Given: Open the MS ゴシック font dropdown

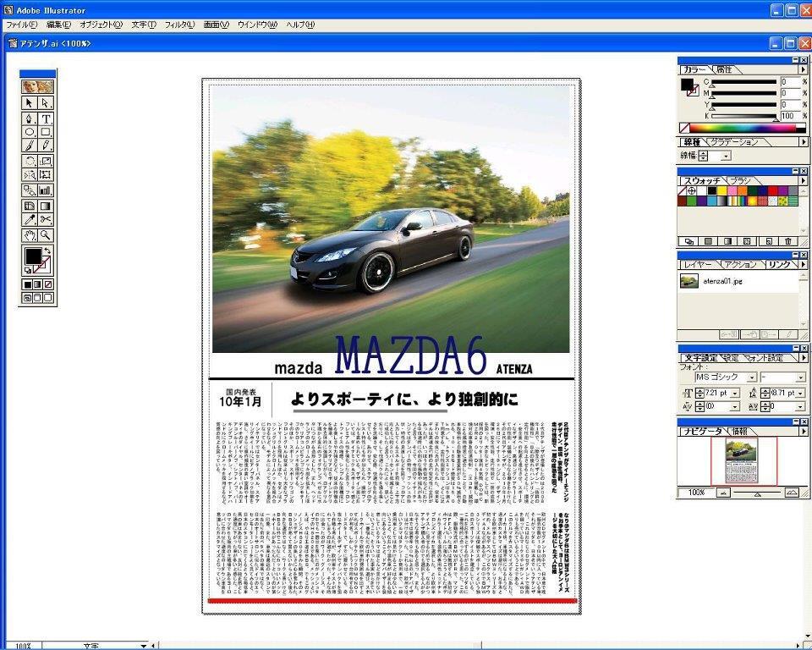Looking at the screenshot, I should [751, 377].
